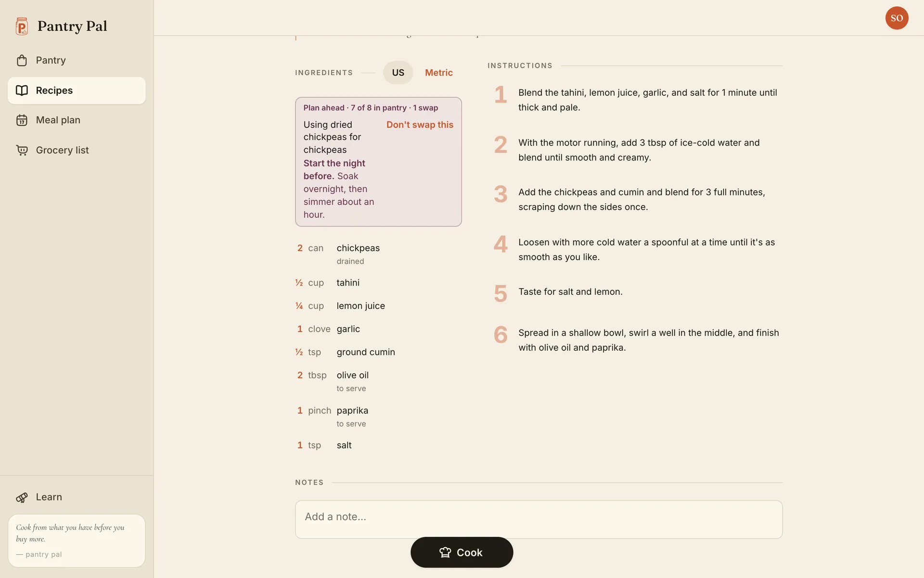The height and width of the screenshot is (578, 924).
Task: Focus the "Add a note..." field
Action: tap(539, 519)
